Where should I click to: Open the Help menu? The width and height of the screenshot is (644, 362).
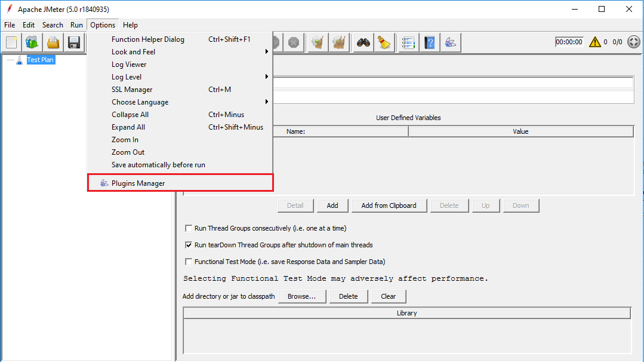coord(130,25)
